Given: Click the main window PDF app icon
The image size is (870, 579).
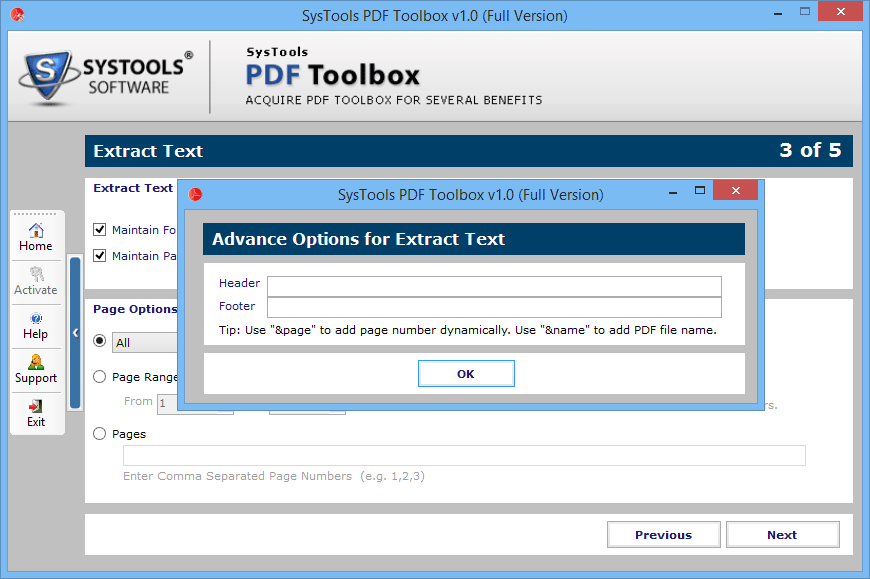Looking at the screenshot, I should point(18,15).
